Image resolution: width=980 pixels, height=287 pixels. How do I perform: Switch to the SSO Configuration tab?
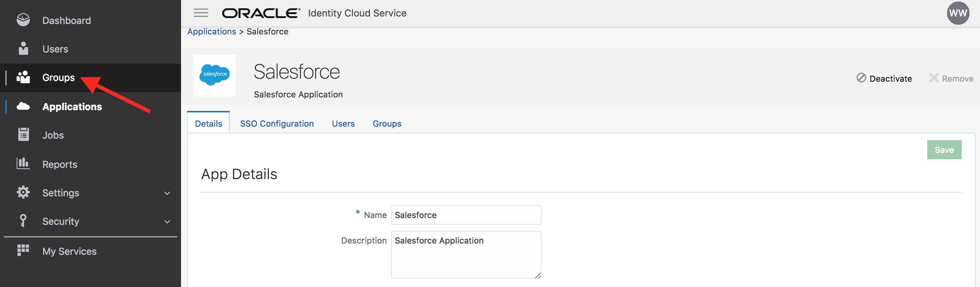tap(277, 124)
